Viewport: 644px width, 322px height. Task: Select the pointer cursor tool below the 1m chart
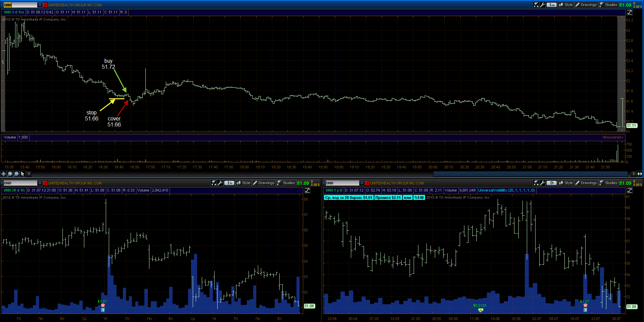22,174
